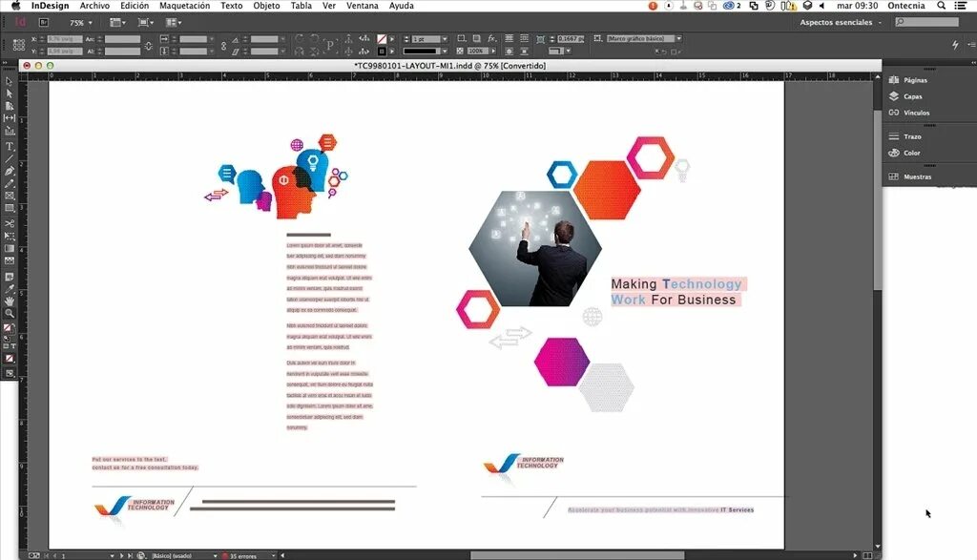
Task: Open the 1 pt stroke weight dropdown
Action: [x=445, y=38]
